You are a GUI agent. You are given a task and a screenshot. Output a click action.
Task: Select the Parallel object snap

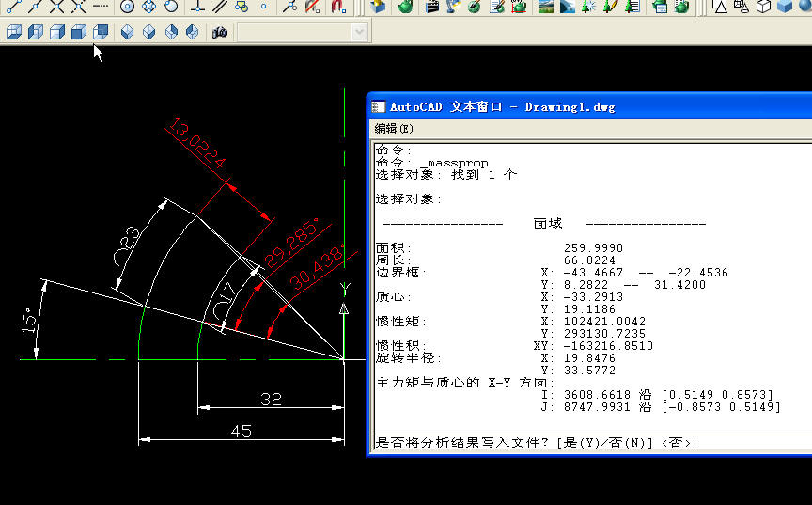219,7
